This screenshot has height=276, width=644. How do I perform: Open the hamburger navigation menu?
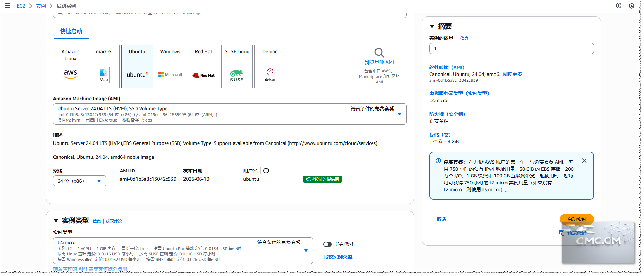tap(8, 5)
